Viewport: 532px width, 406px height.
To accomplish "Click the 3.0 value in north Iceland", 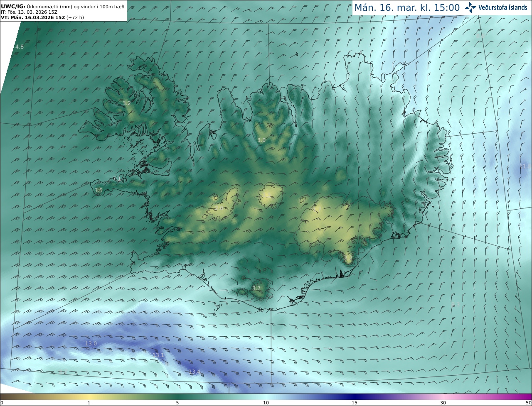I will coord(261,140).
